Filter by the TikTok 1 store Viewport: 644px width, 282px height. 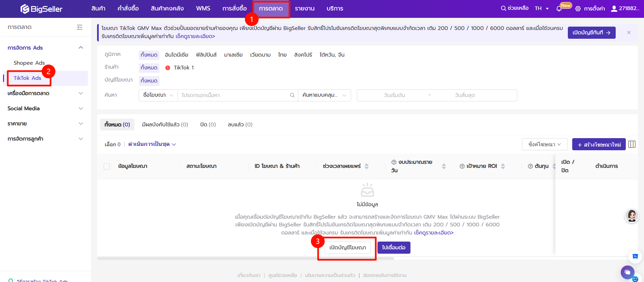pyautogui.click(x=183, y=68)
